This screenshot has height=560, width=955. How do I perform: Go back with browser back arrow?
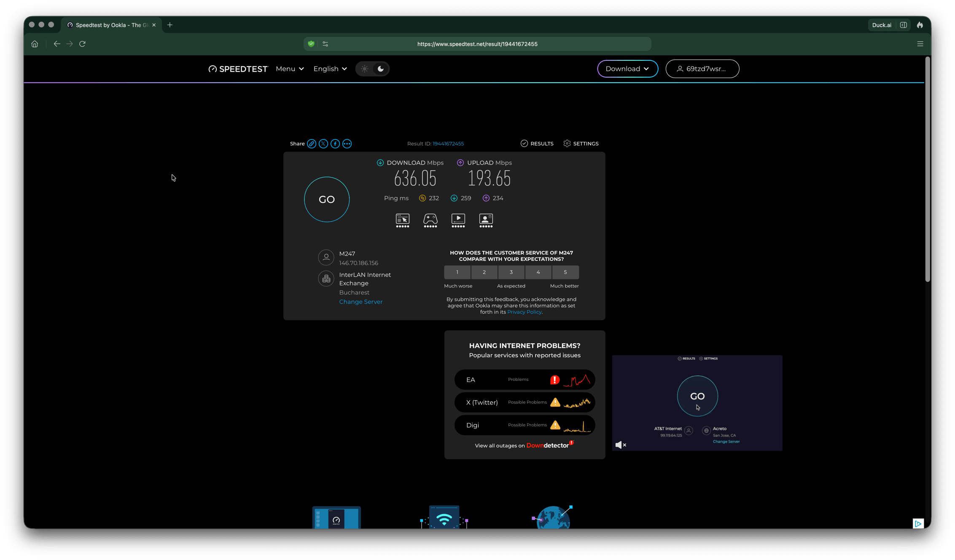[57, 44]
